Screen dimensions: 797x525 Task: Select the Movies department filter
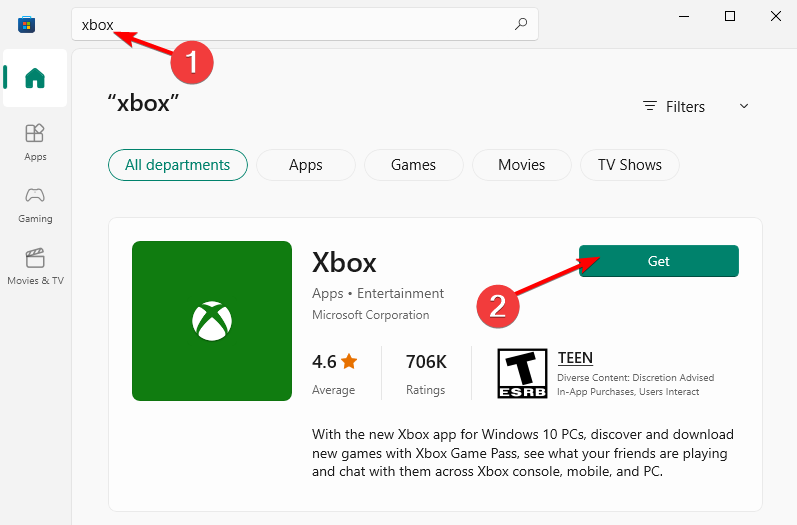click(522, 165)
